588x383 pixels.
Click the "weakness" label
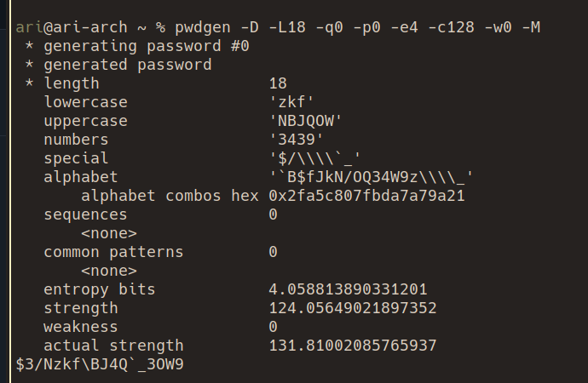[81, 327]
